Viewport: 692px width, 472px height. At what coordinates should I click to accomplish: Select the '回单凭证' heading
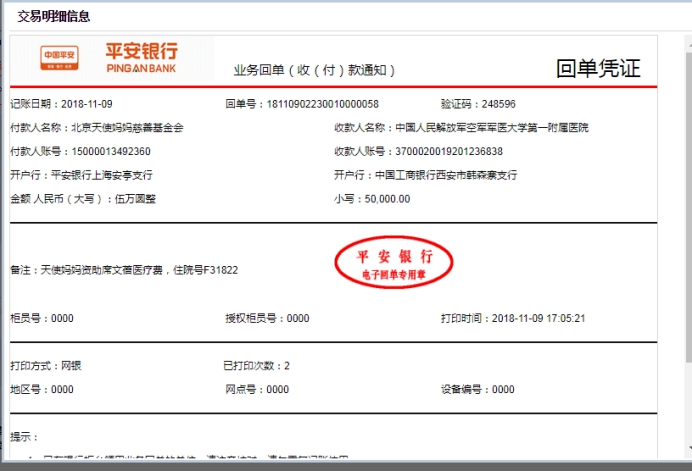point(598,69)
